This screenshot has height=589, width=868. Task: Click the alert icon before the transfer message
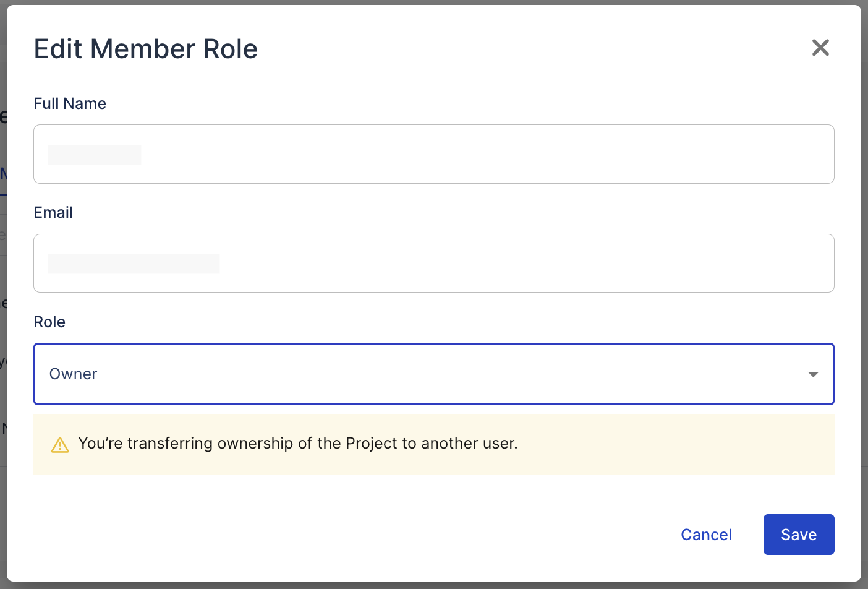(59, 444)
